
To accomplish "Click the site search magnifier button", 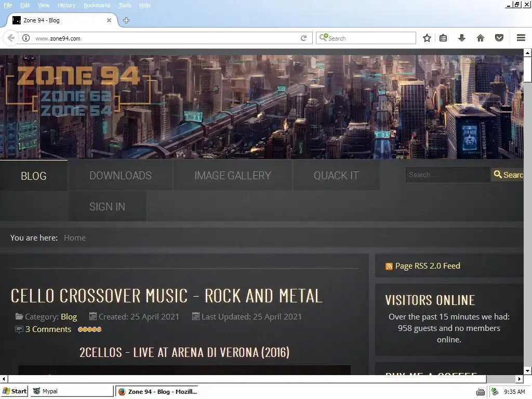I will (x=507, y=175).
